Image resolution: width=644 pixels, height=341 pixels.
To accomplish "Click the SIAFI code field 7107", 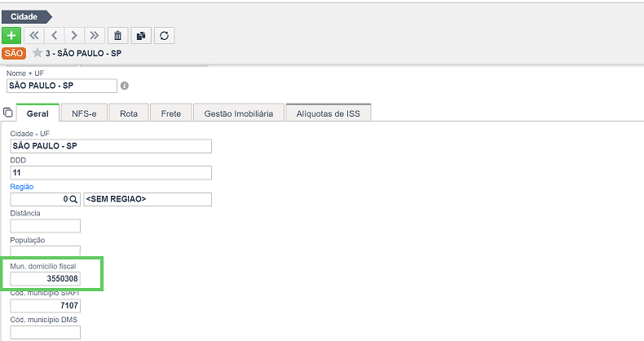I will [x=45, y=305].
